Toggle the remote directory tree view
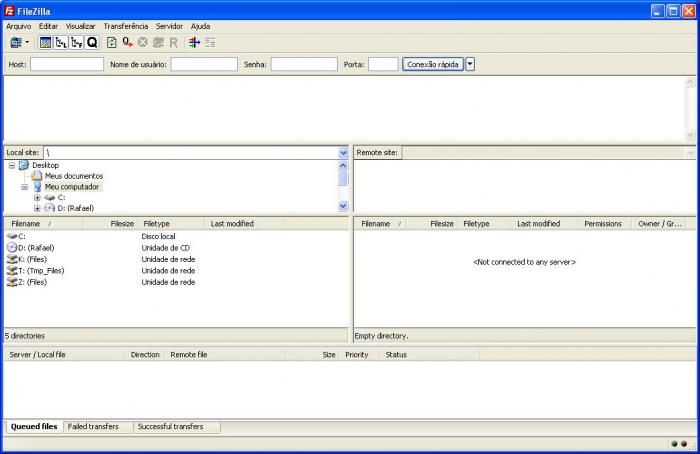The image size is (700, 454). coord(76,43)
